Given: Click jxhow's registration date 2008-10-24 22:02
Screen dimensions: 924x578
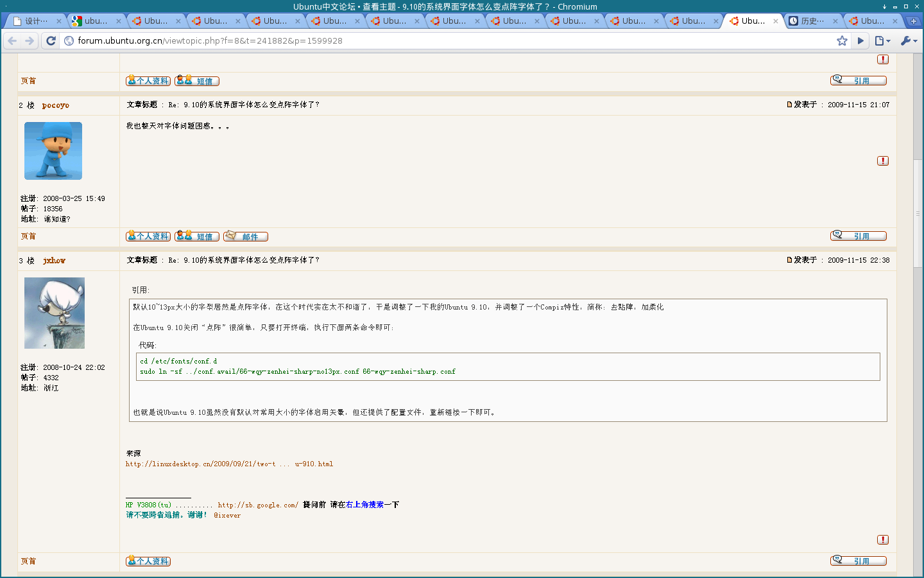Looking at the screenshot, I should pyautogui.click(x=74, y=367).
